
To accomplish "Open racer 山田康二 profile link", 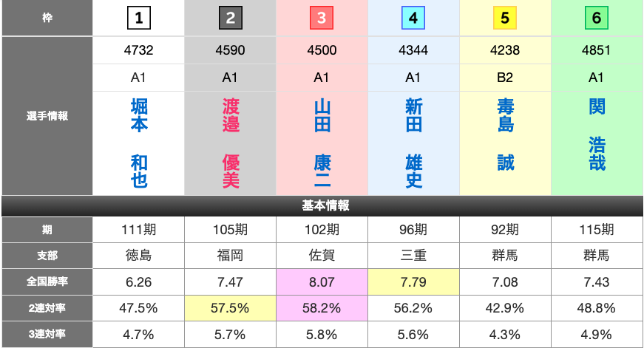I will [x=322, y=143].
